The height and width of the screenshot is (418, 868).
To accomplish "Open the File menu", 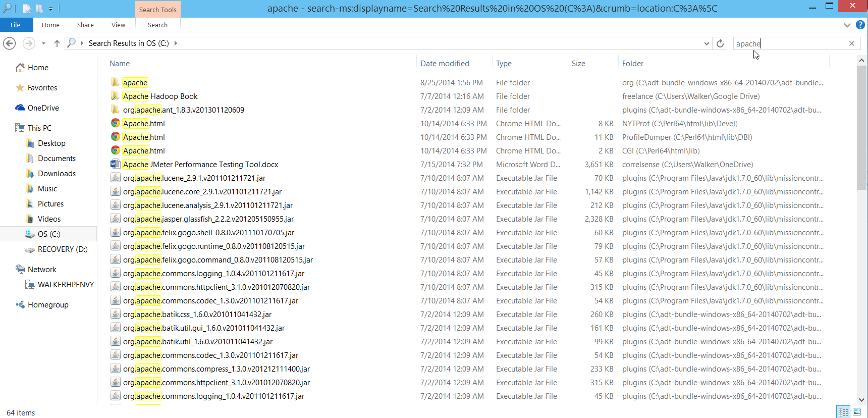I will (x=16, y=25).
